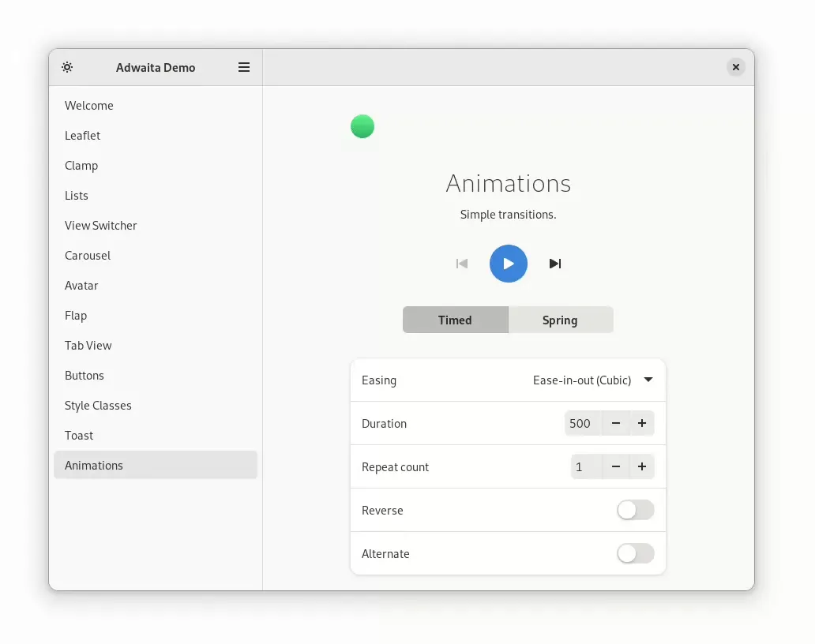The height and width of the screenshot is (644, 815).
Task: Increase Duration with the plus button
Action: [642, 424]
